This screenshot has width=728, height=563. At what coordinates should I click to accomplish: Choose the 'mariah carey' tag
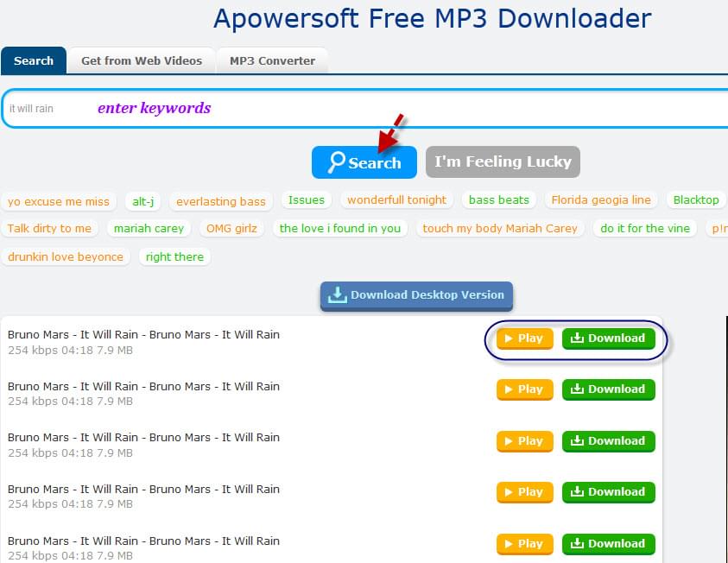(149, 228)
